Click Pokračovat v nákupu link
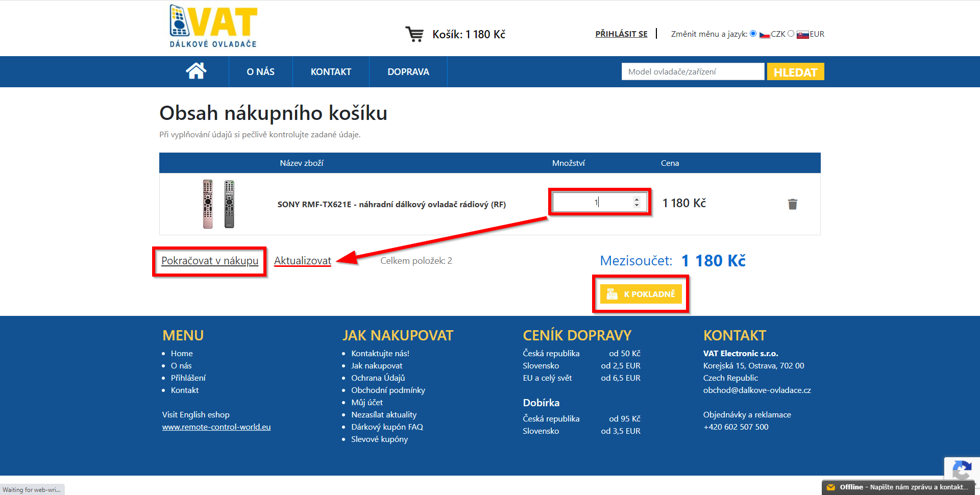Viewport: 980px width, 495px height. pyautogui.click(x=210, y=261)
